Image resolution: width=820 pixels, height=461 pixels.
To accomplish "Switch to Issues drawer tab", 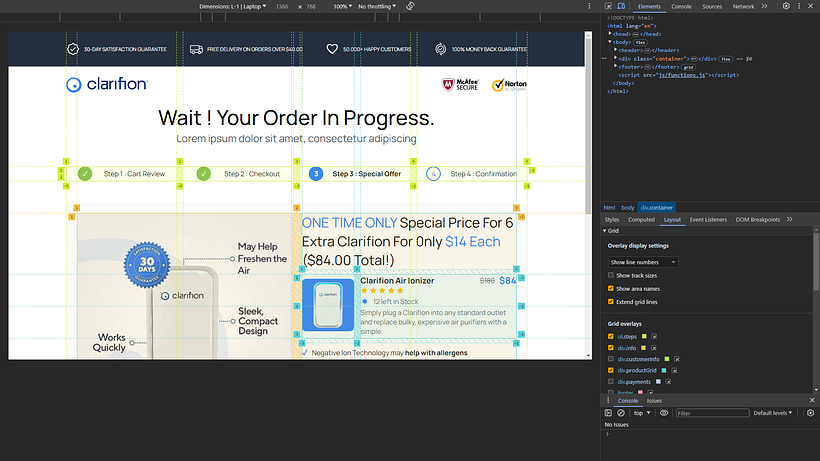I will [x=654, y=400].
